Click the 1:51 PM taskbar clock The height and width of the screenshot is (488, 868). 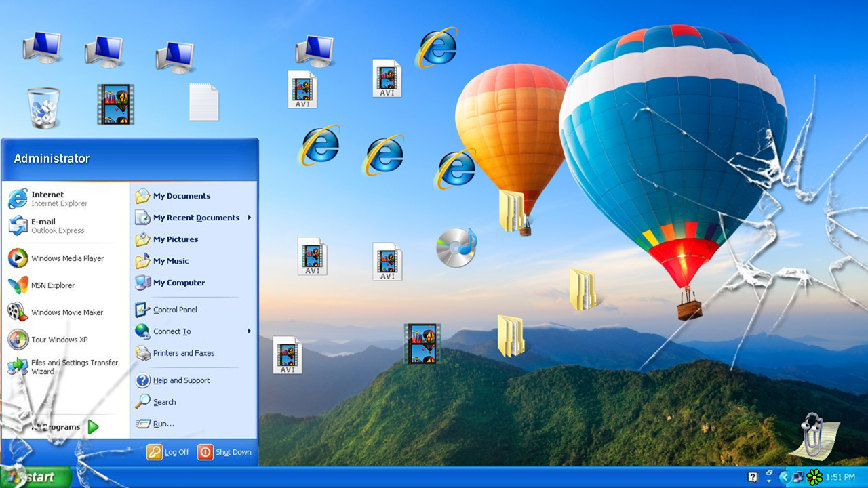click(x=840, y=477)
